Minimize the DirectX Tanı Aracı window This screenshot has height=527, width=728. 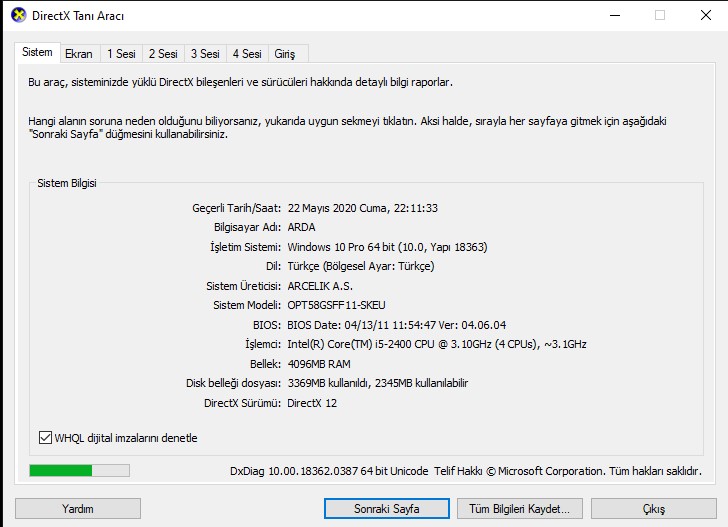pyautogui.click(x=615, y=15)
